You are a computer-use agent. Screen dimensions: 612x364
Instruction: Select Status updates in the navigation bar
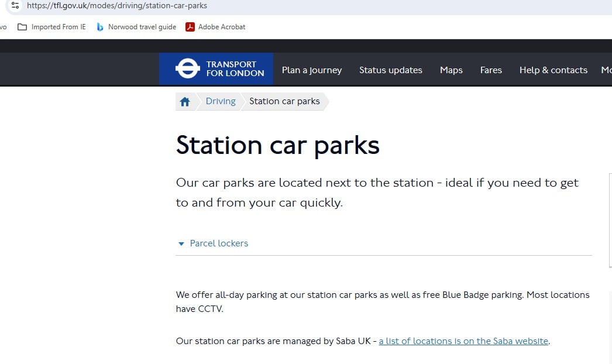coord(390,70)
